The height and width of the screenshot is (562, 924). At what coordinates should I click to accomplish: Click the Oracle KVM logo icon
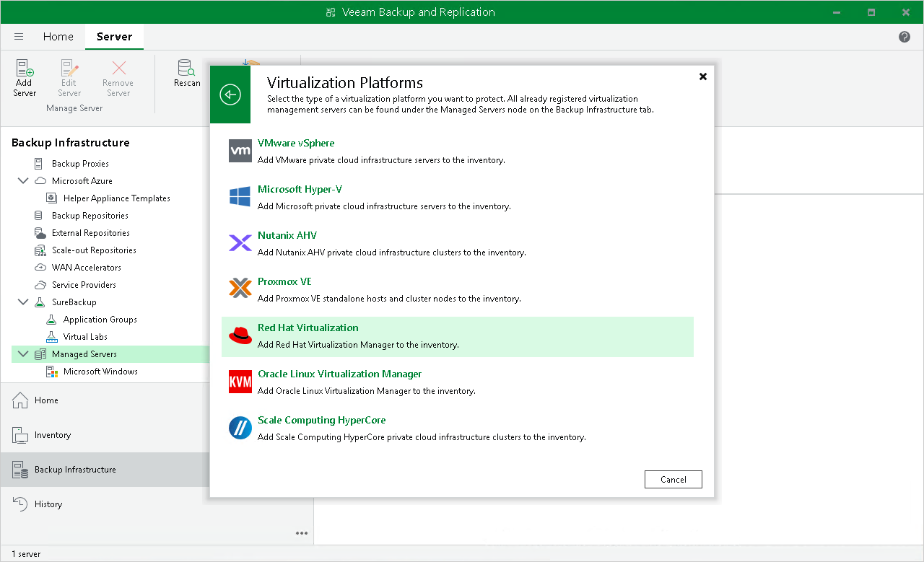(x=240, y=382)
